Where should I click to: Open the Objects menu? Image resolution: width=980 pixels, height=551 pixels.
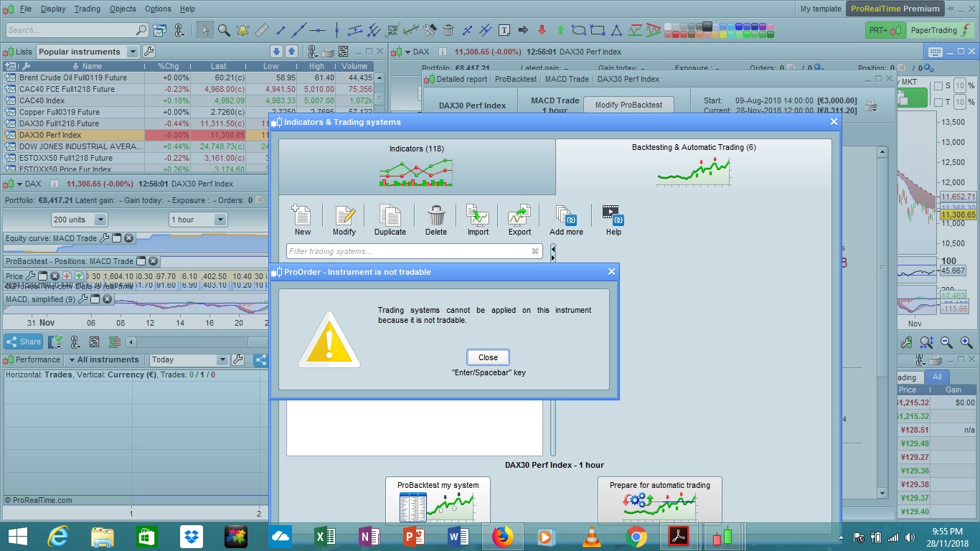pos(123,9)
